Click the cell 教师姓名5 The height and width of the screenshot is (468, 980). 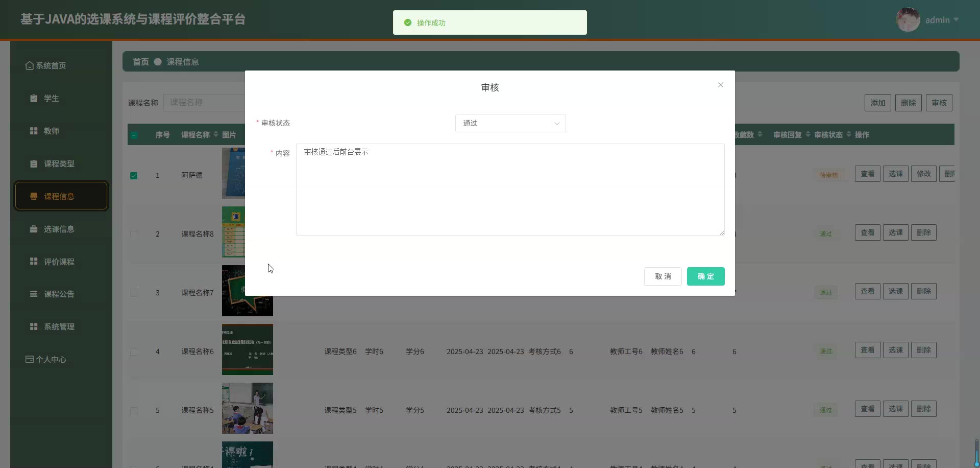667,410
